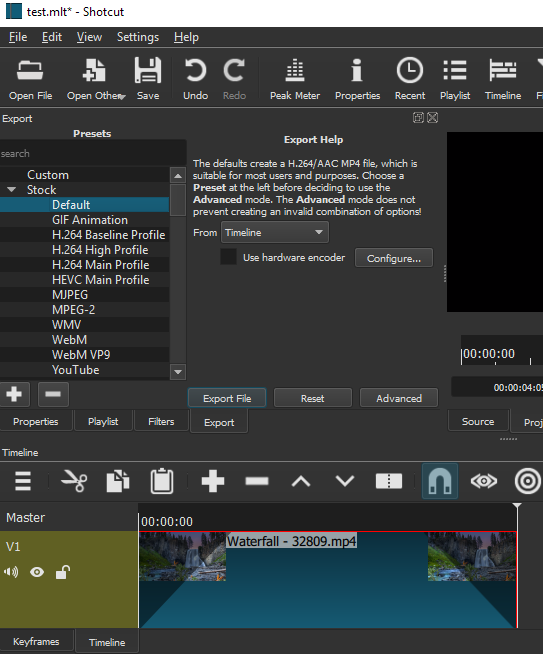Expand the Open Other dropdown arrow
Viewport: 543px width, 654px height.
[122, 97]
